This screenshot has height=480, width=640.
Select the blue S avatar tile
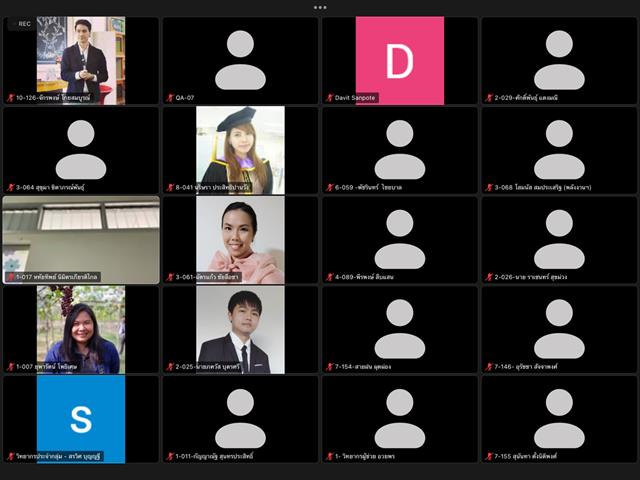coord(81,419)
